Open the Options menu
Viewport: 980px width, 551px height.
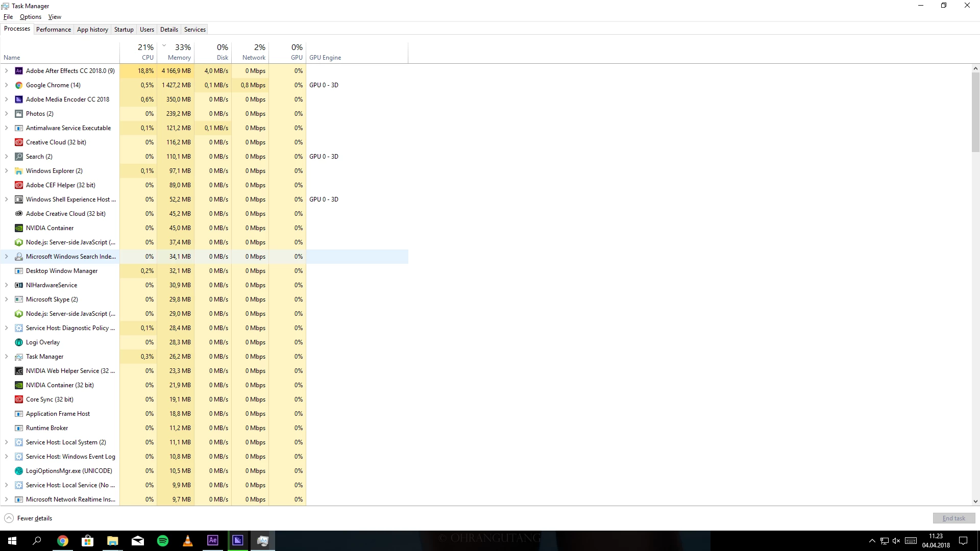(31, 17)
